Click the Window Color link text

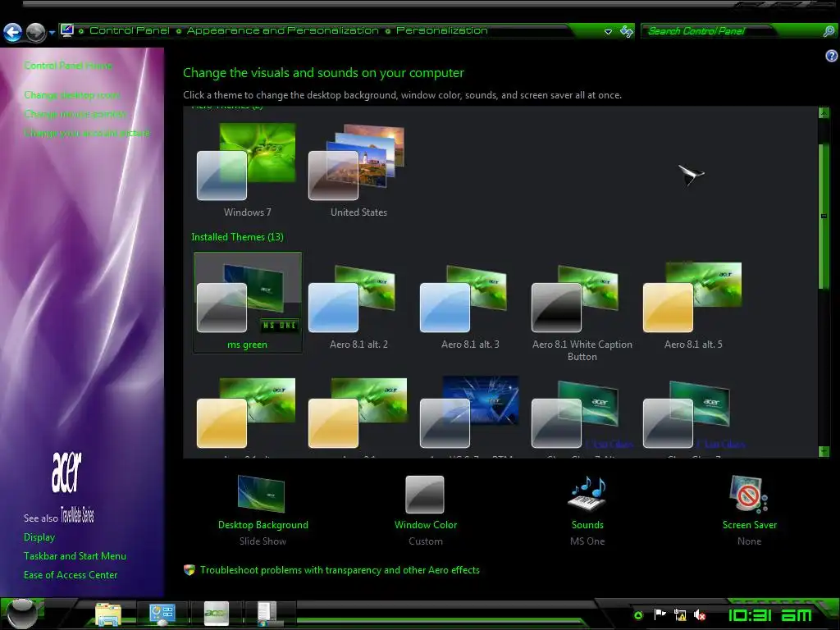(426, 525)
